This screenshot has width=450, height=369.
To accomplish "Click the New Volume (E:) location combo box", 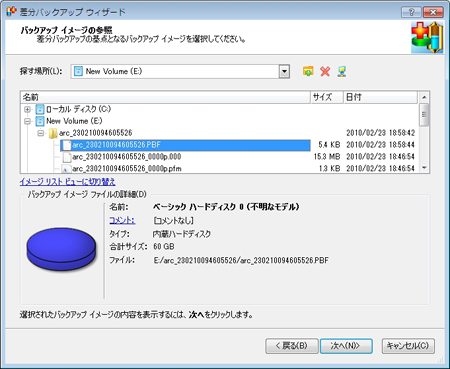I will [180, 71].
